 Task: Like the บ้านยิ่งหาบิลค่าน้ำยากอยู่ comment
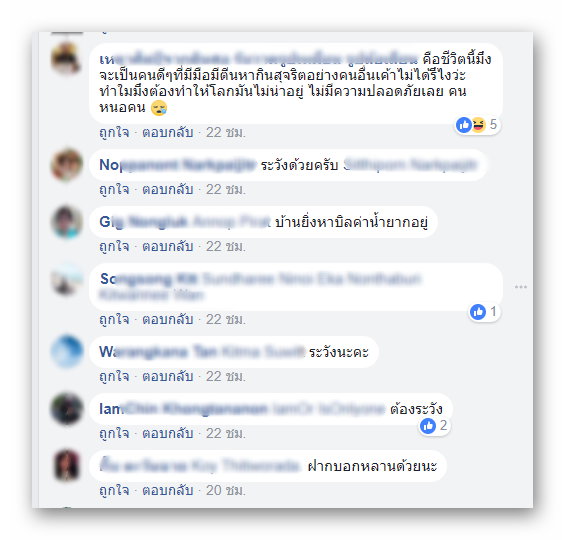pos(114,247)
